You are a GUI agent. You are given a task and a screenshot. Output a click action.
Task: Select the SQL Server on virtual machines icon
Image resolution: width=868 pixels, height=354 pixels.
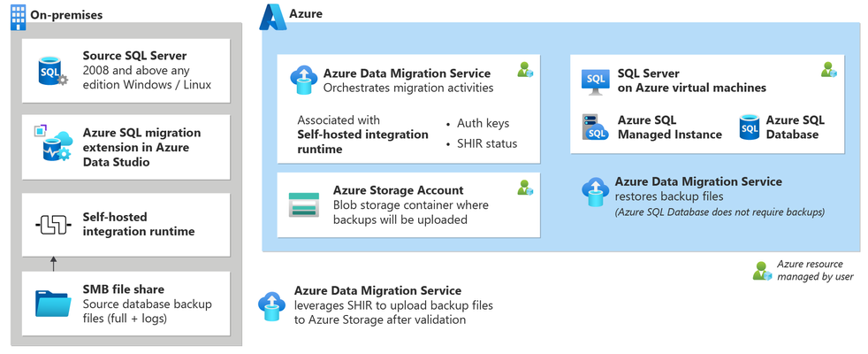596,82
